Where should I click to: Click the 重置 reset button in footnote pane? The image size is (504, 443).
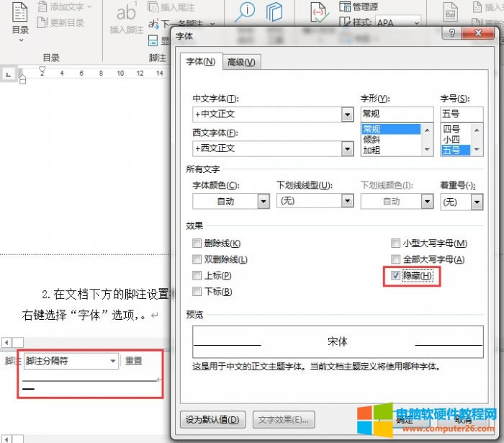click(x=134, y=361)
